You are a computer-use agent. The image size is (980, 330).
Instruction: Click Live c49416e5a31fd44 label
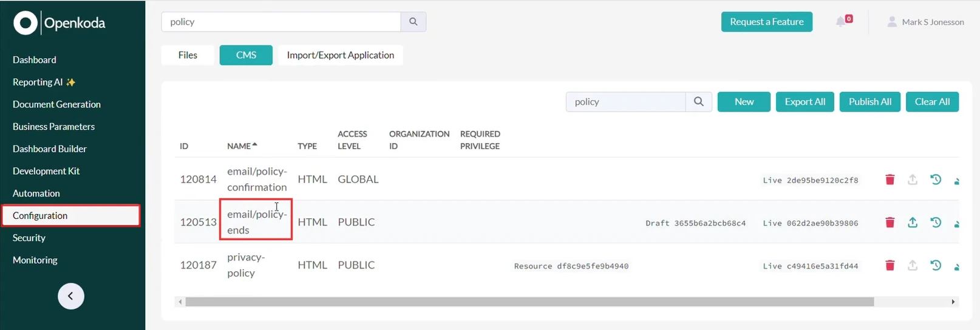[x=811, y=266]
